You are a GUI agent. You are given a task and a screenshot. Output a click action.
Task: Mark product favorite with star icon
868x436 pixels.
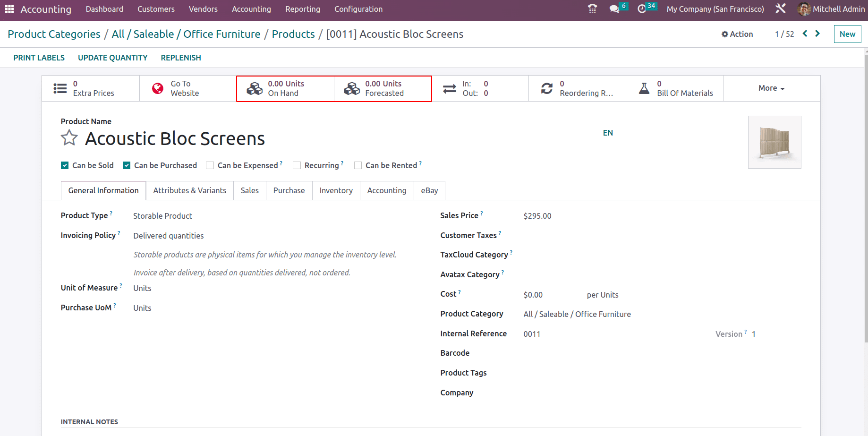tap(69, 138)
